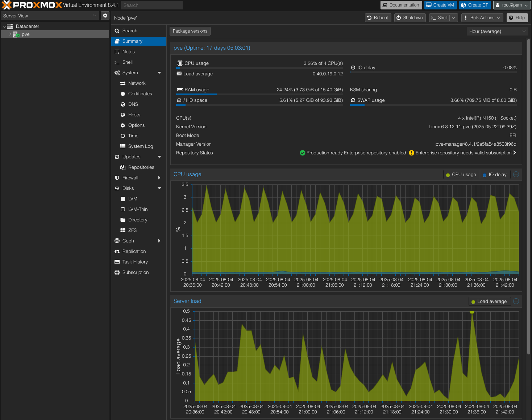
Task: Open the Shell button dropdown arrow
Action: point(453,18)
